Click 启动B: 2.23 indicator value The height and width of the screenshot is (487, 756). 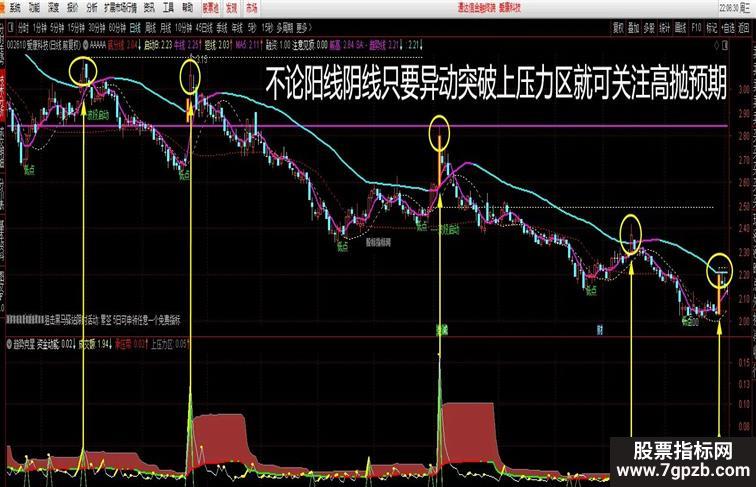[158, 45]
